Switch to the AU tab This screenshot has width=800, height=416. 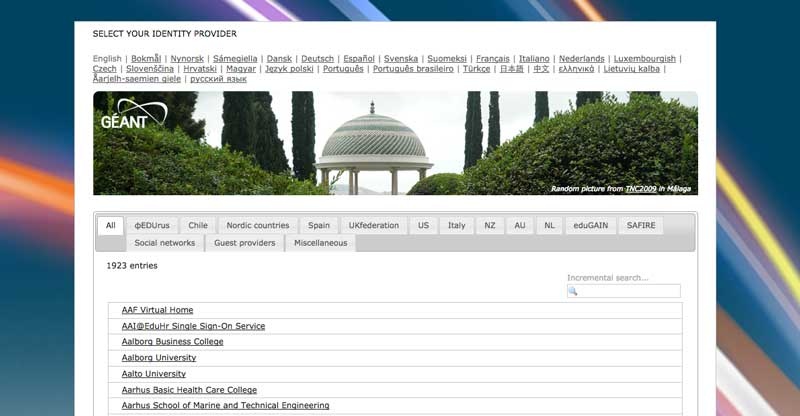[x=520, y=226]
